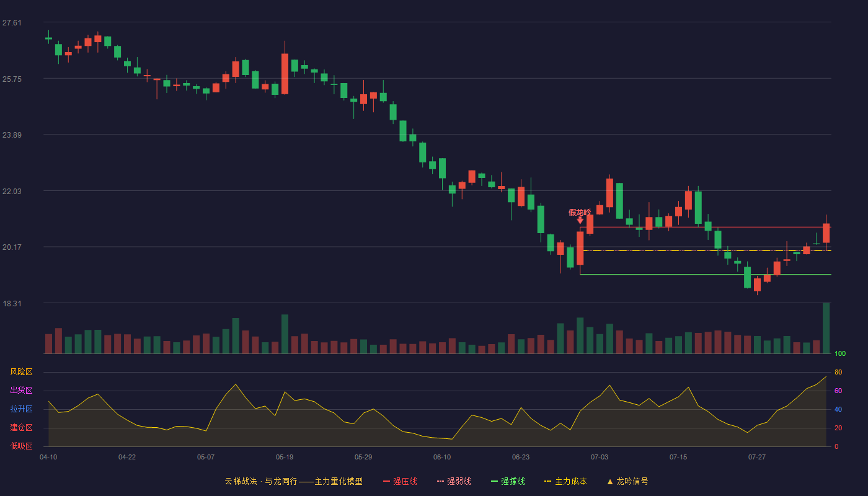Click the 假龙吟 signal label on chart
868x496 pixels.
tap(580, 212)
